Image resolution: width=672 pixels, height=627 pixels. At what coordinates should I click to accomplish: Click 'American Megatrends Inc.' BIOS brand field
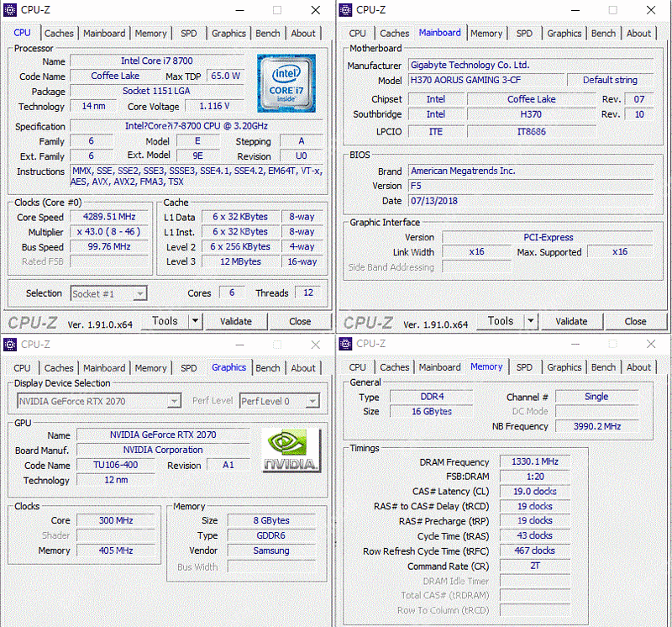531,171
